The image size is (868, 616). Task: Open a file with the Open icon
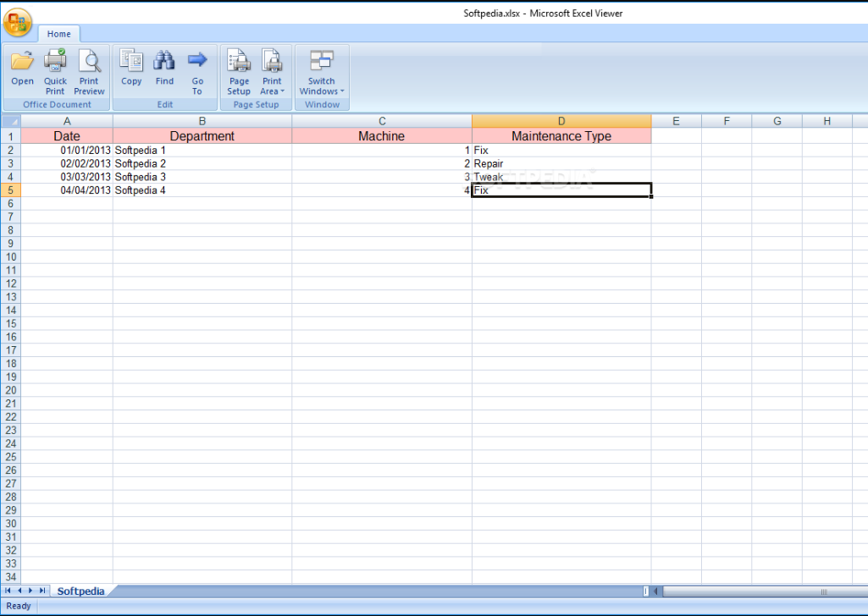23,69
